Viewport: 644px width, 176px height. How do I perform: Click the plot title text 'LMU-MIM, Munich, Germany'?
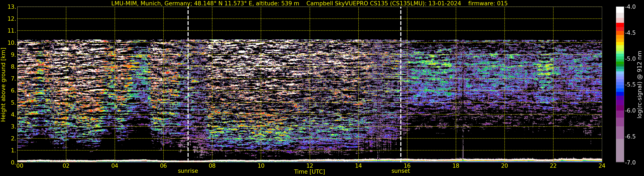151,3
